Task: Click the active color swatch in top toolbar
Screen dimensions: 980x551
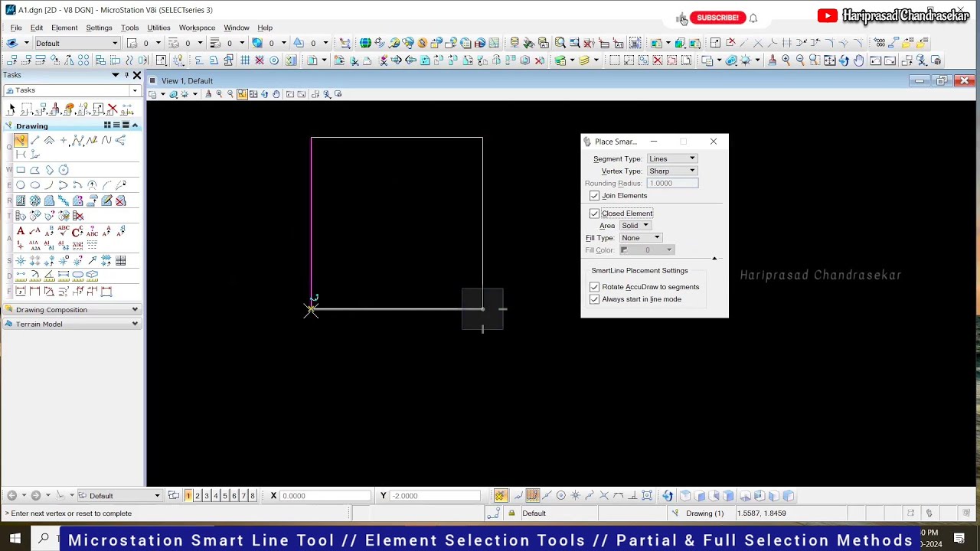Action: 257,44
